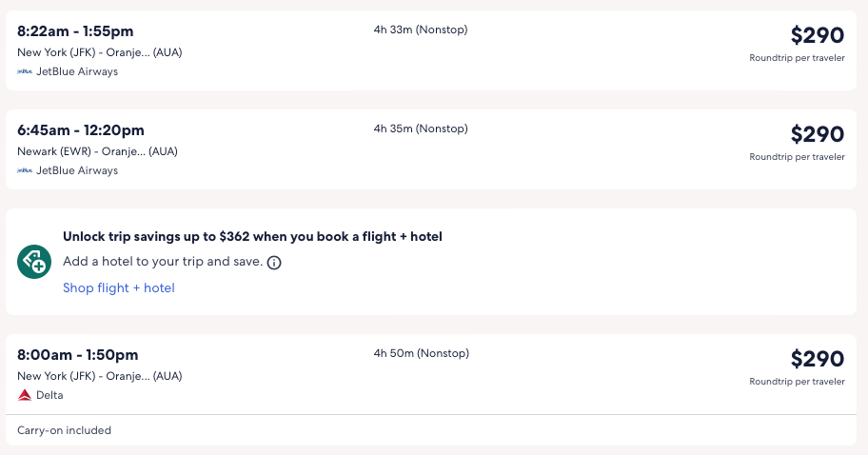Screen dimensions: 868x455
Task: Open the info icon beside 'Add a hotel'
Action: [x=274, y=263]
